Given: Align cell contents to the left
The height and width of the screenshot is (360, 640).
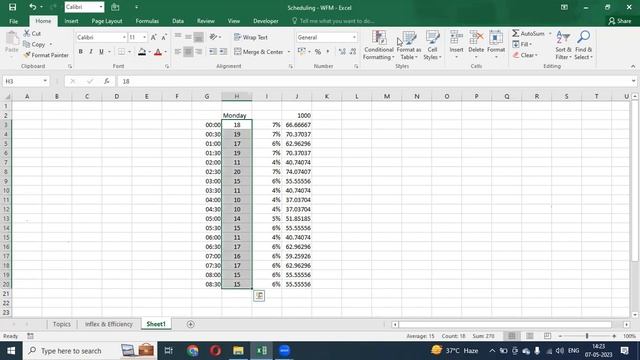Looking at the screenshot, I should [178, 52].
